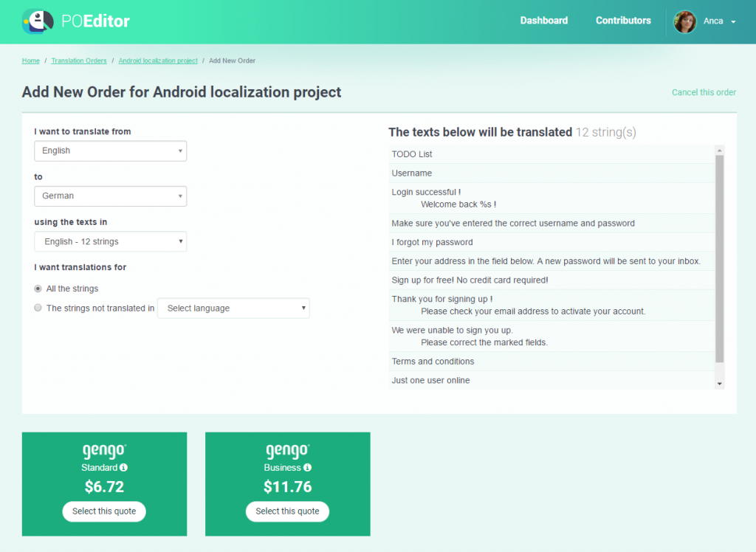
Task: Enable "The strings not translated in" option
Action: coord(38,308)
